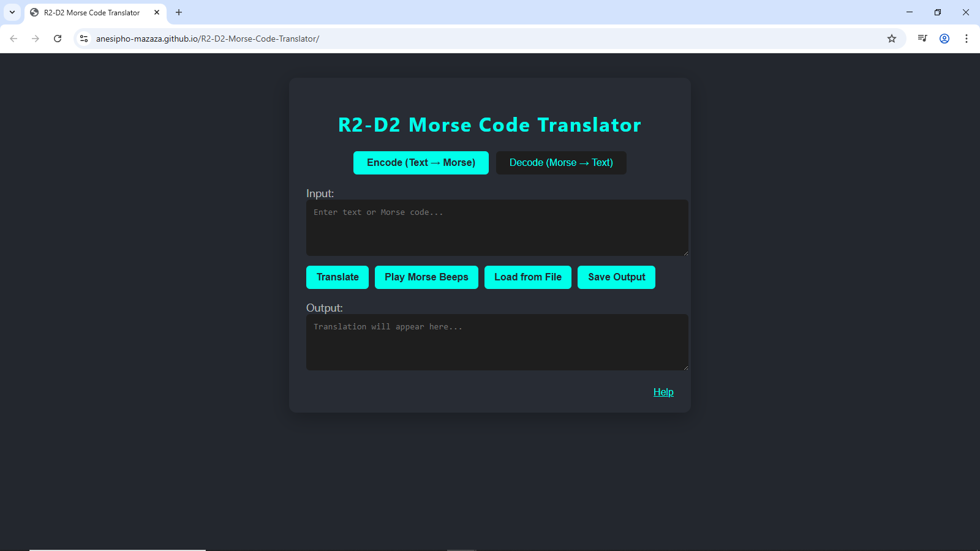Close the browser window
Image resolution: width=980 pixels, height=551 pixels.
click(966, 12)
